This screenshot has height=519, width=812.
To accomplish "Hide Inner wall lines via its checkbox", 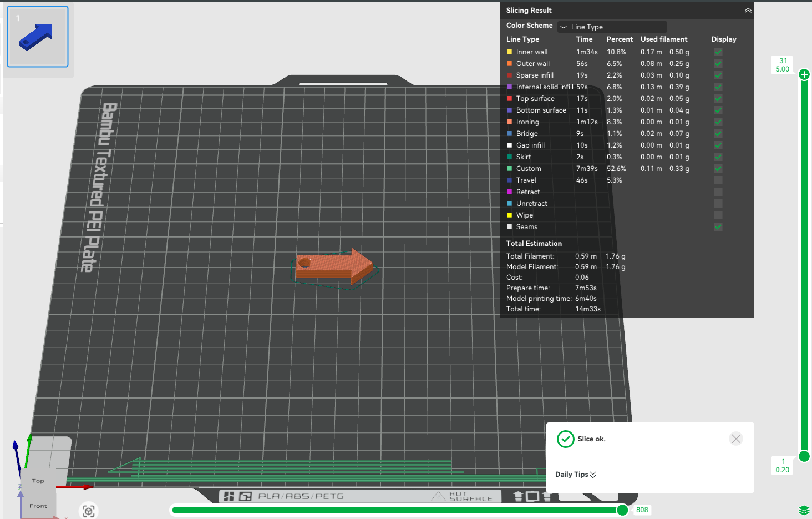I will pyautogui.click(x=718, y=52).
